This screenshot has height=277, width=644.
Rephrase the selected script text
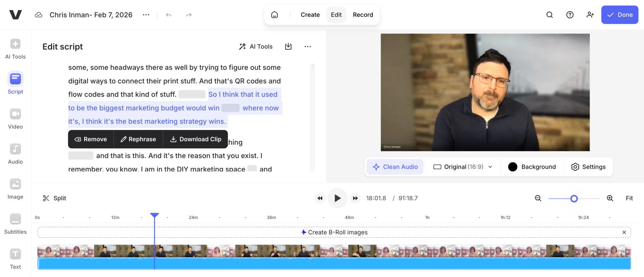pyautogui.click(x=138, y=139)
